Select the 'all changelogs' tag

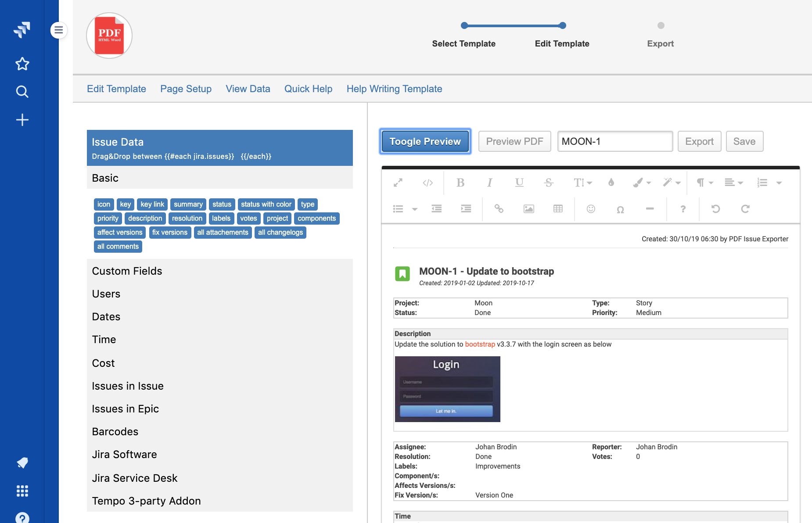coord(280,233)
